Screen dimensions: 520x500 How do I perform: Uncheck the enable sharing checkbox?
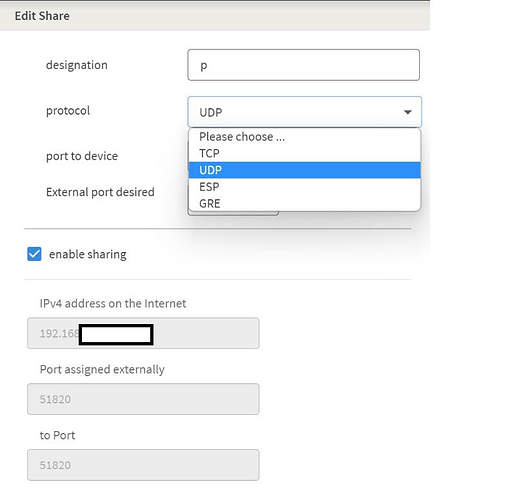pos(34,254)
